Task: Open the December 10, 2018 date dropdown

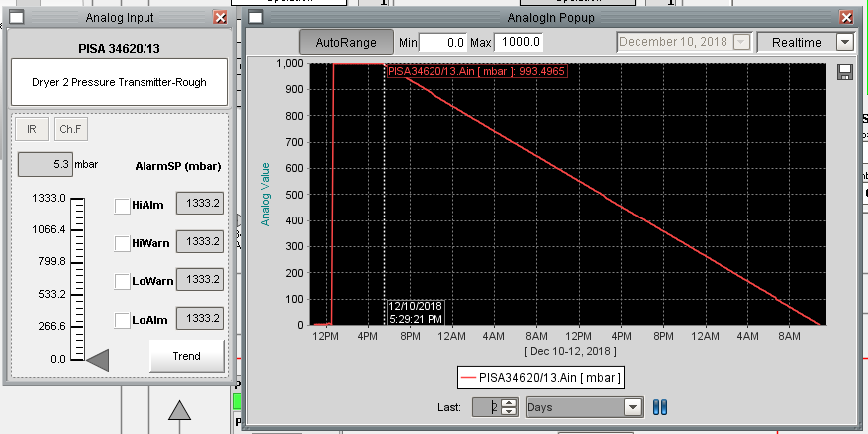Action: tap(741, 42)
